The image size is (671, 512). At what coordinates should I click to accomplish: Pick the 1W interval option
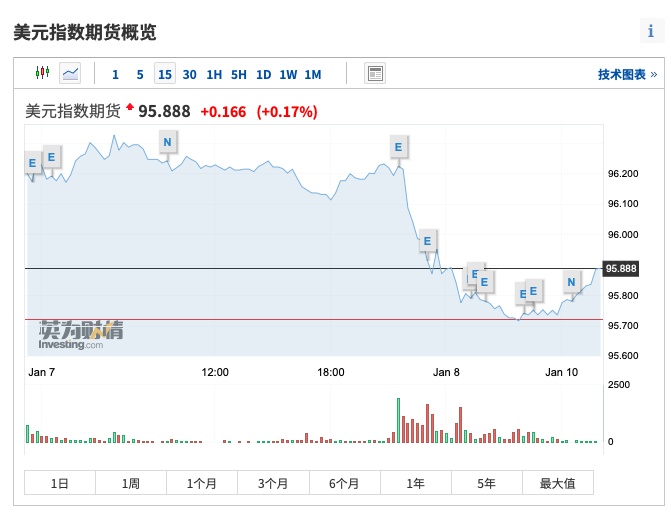click(x=288, y=74)
